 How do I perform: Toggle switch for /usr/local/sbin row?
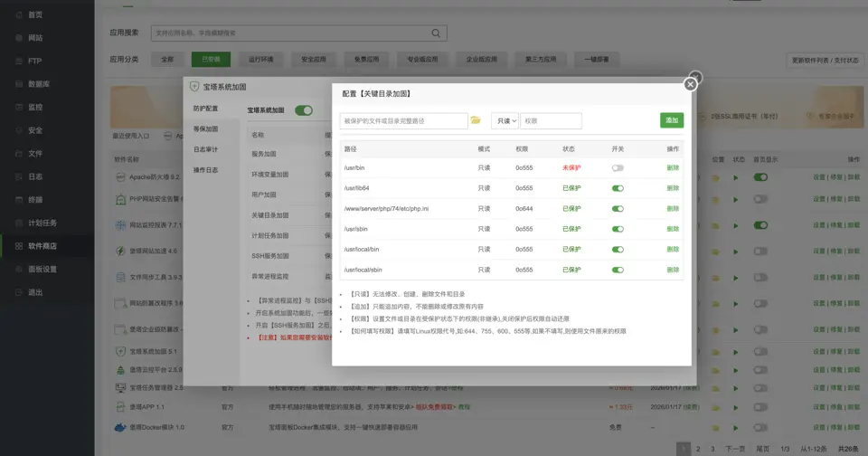618,270
